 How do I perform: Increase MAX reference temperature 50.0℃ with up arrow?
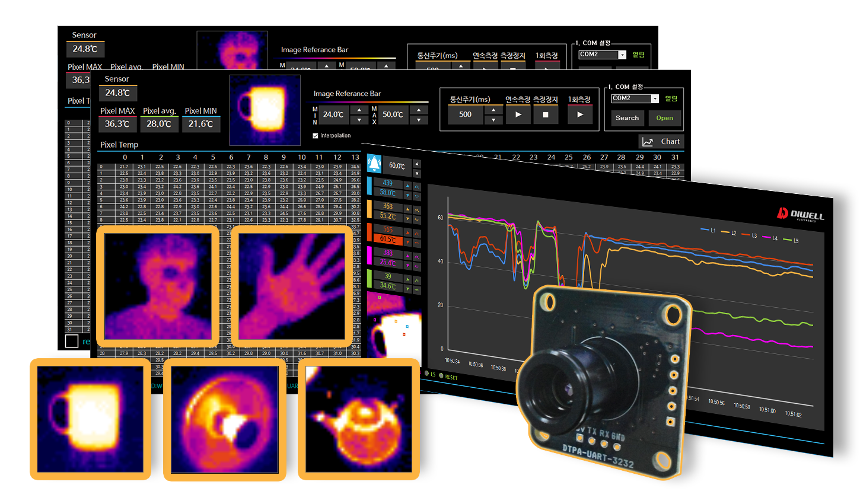point(419,110)
